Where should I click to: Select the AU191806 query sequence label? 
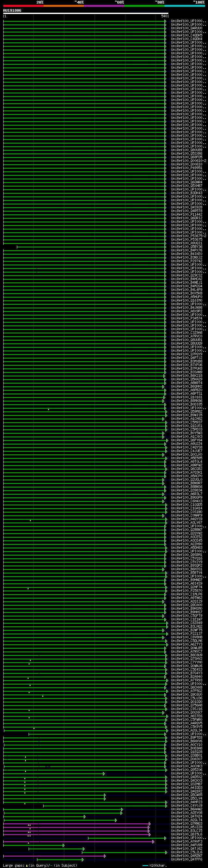[12, 10]
